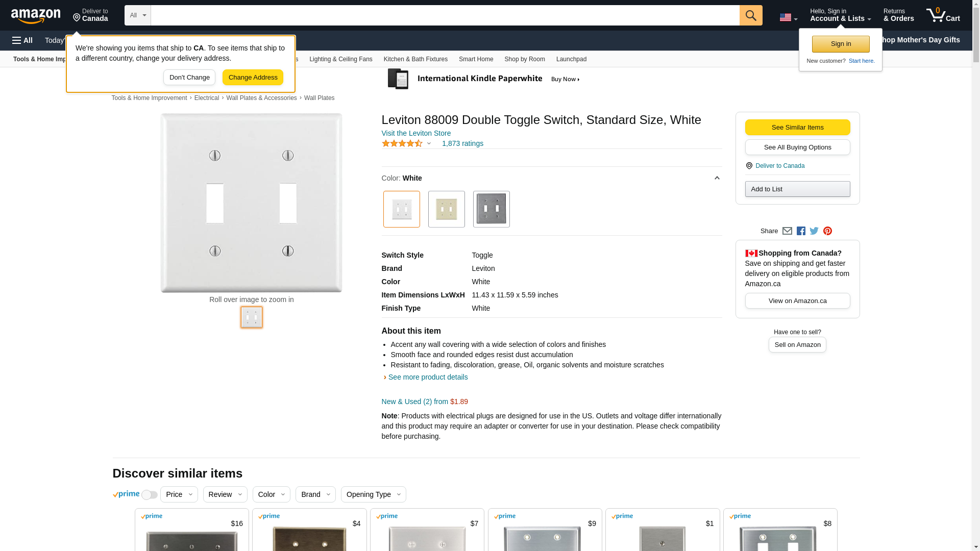
Task: Toggle the Prime filter switch
Action: click(149, 495)
